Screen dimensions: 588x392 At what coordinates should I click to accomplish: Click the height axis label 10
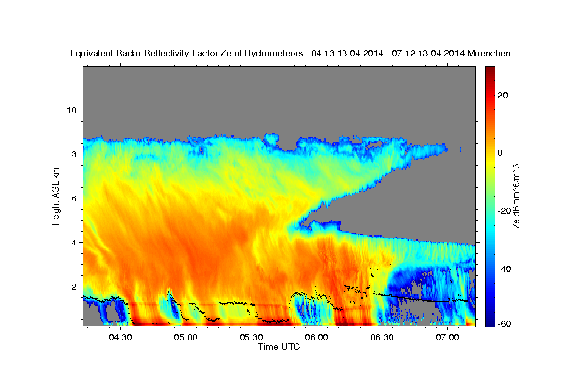coord(73,110)
